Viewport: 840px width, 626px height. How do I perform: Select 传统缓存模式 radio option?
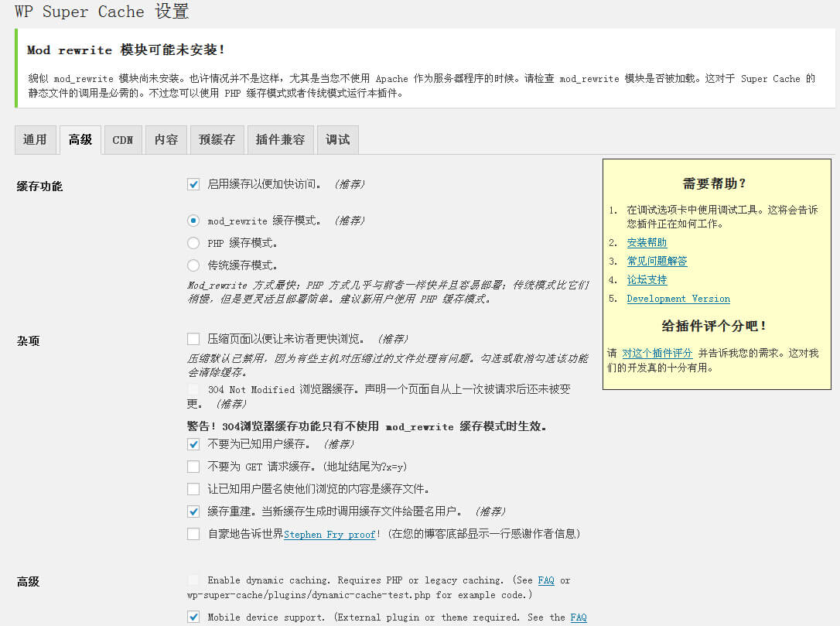(x=193, y=265)
